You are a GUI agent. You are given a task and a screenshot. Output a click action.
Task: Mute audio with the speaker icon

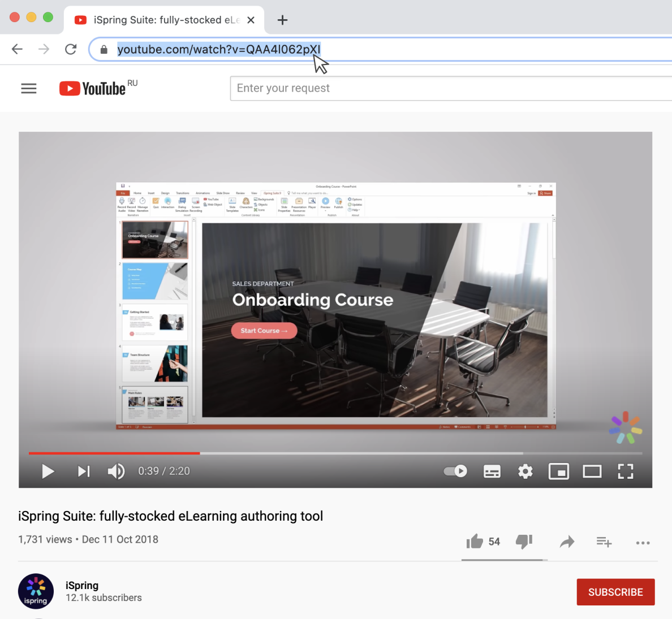click(116, 471)
